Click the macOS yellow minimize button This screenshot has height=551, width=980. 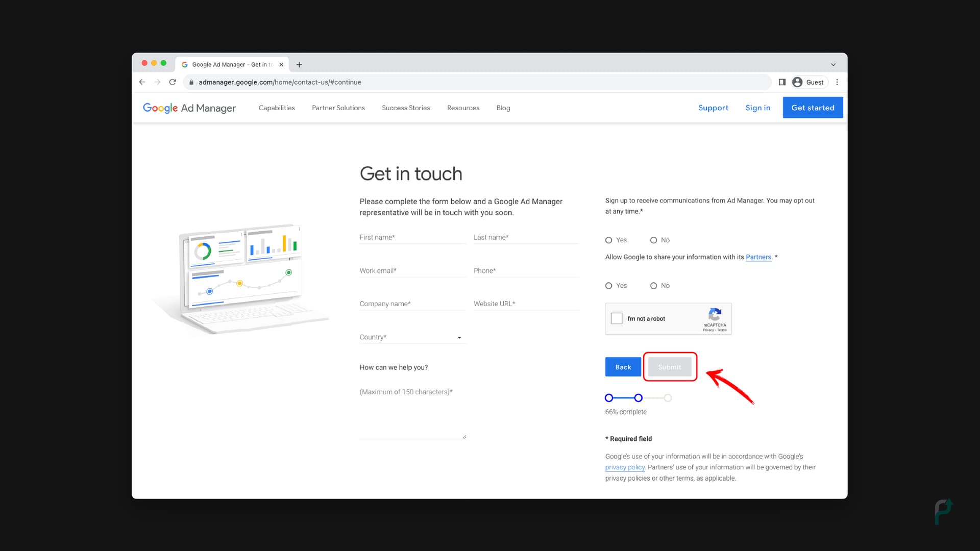pos(154,63)
